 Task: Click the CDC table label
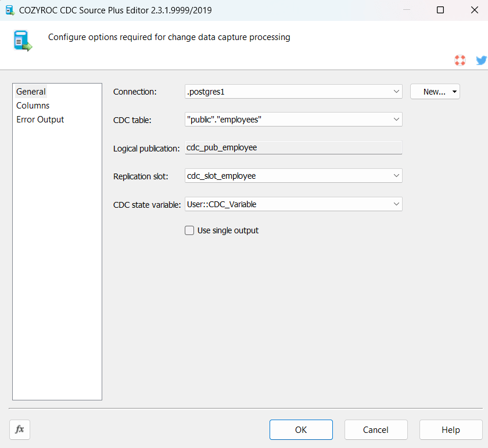tap(132, 120)
